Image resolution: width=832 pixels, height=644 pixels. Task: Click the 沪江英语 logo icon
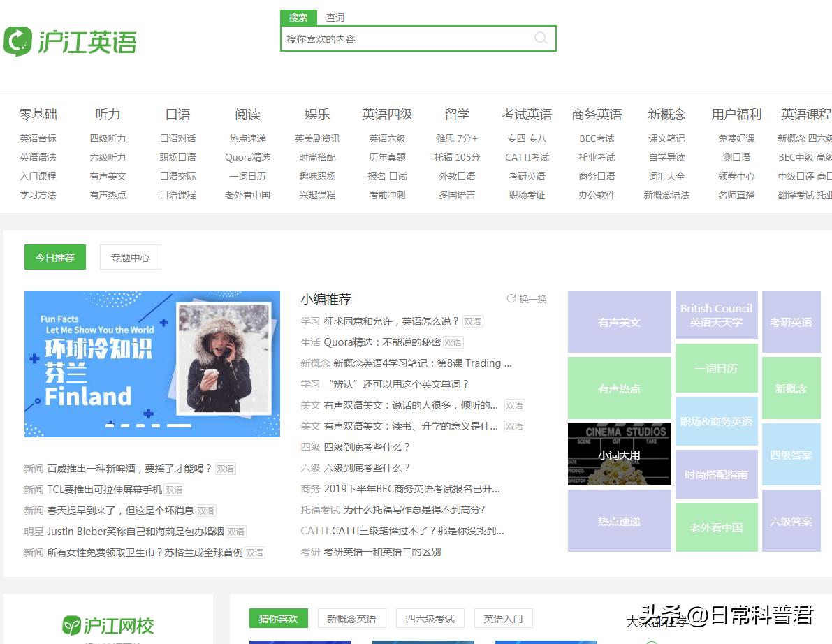pyautogui.click(x=17, y=41)
